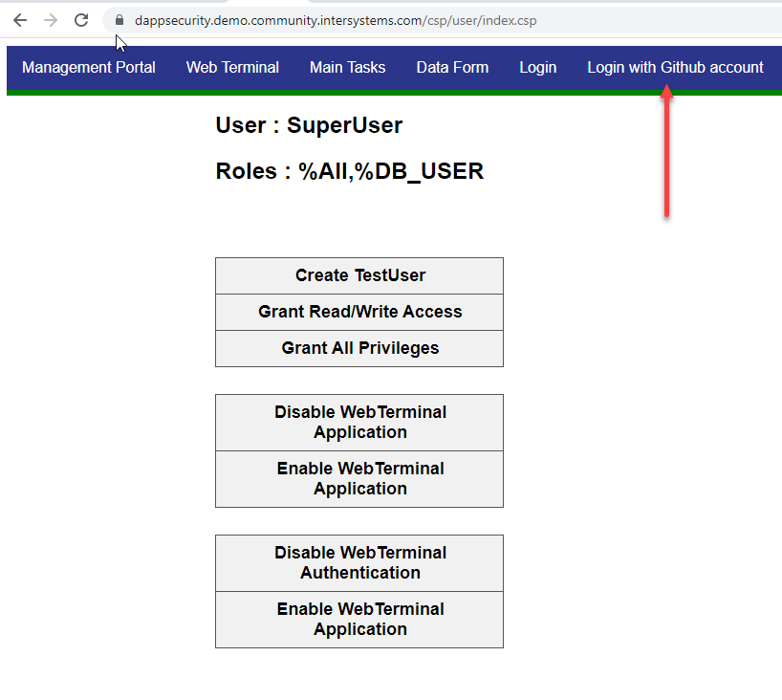The width and height of the screenshot is (782, 700).
Task: Reload the page with the refresh icon
Action: point(81,20)
